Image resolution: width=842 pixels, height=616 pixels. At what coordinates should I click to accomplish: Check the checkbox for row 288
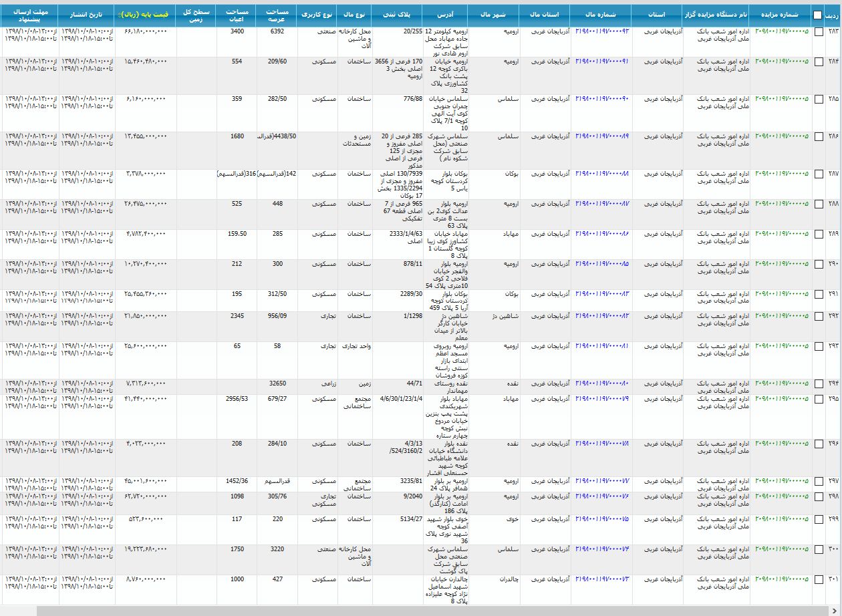tap(819, 204)
